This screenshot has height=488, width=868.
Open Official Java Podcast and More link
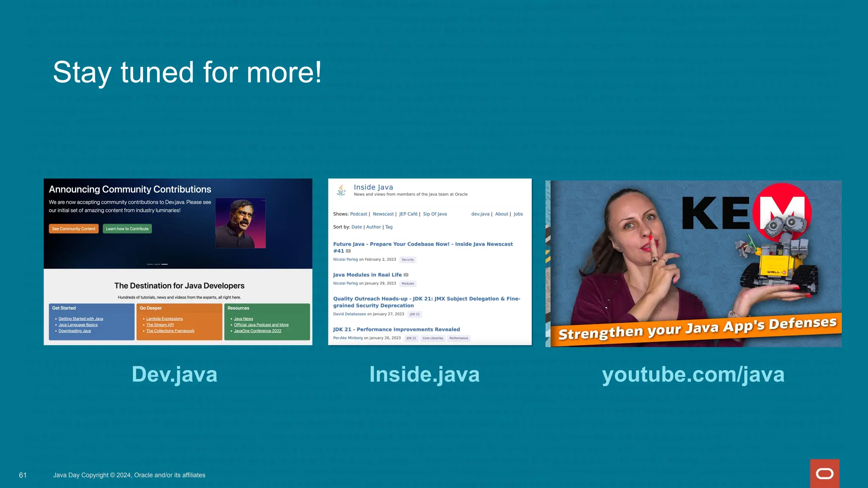tap(261, 325)
